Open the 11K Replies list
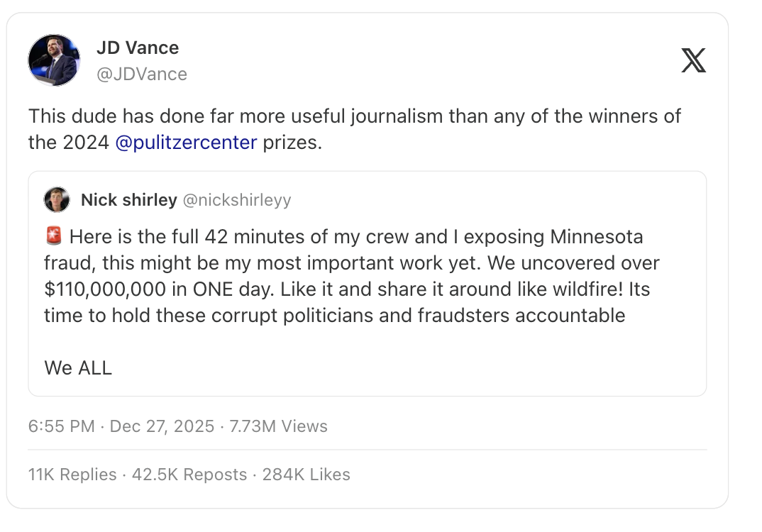 pyautogui.click(x=72, y=475)
